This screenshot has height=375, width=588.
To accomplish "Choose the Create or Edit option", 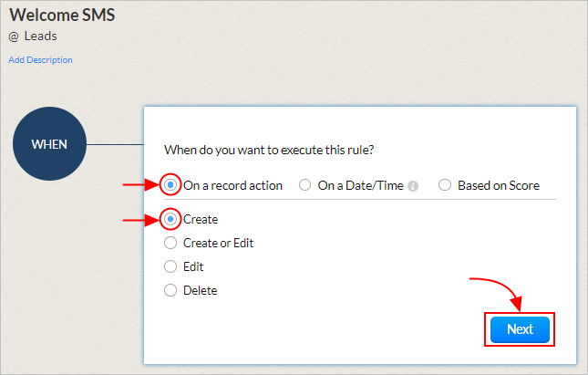I will tap(170, 243).
